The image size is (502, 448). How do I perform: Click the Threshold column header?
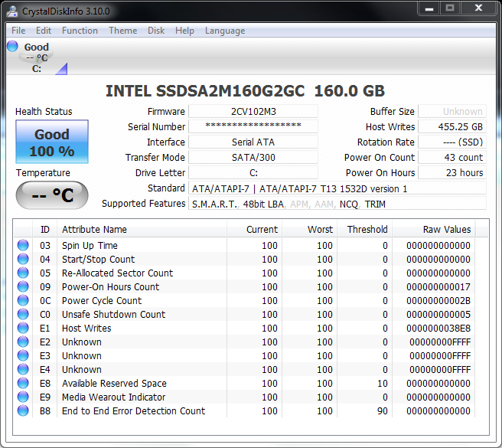point(364,230)
